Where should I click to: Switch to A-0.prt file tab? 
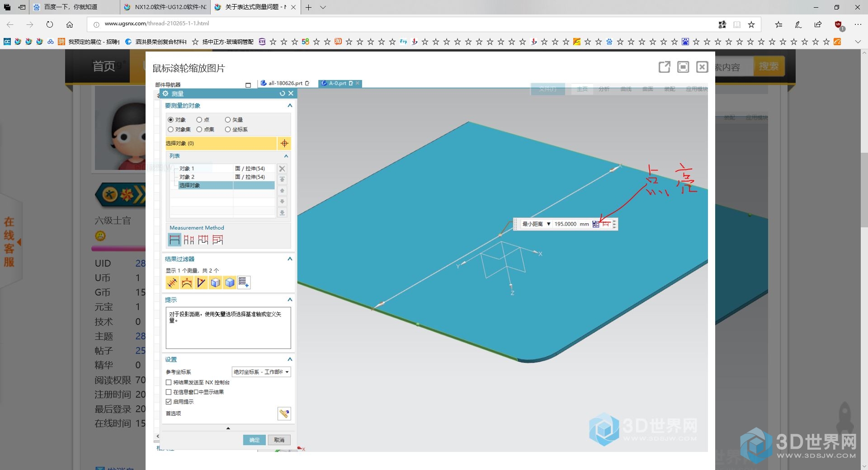tap(340, 83)
